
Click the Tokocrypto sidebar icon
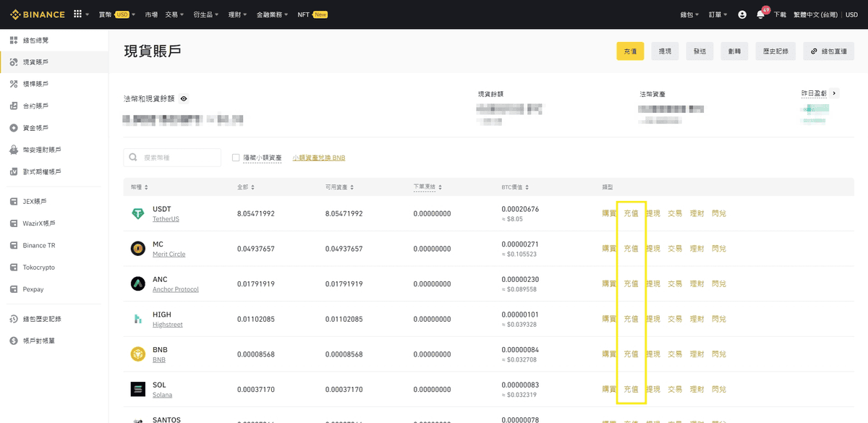tap(14, 268)
